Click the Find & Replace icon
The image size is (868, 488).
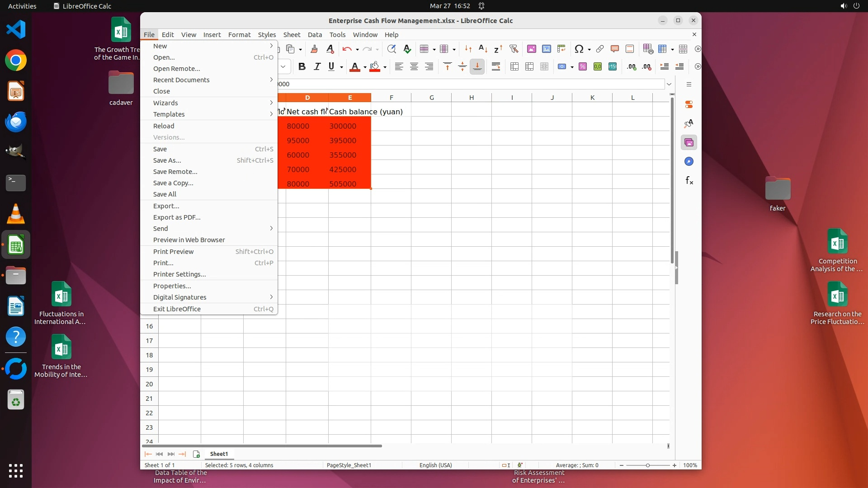tap(392, 49)
